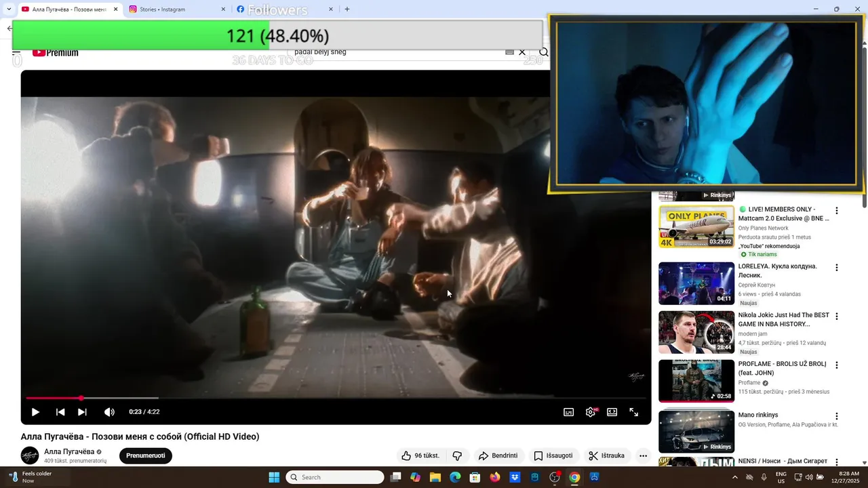This screenshot has height=488, width=868.
Task: Click the Proflame channel name
Action: (x=749, y=383)
